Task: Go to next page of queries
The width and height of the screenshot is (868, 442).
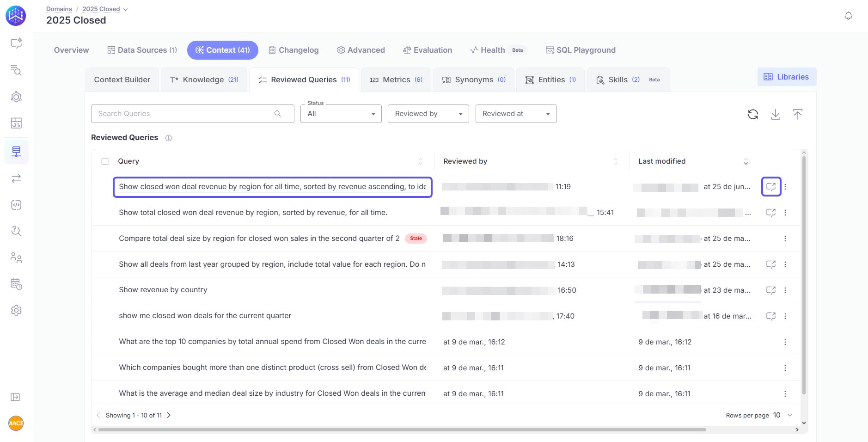Action: (x=169, y=415)
